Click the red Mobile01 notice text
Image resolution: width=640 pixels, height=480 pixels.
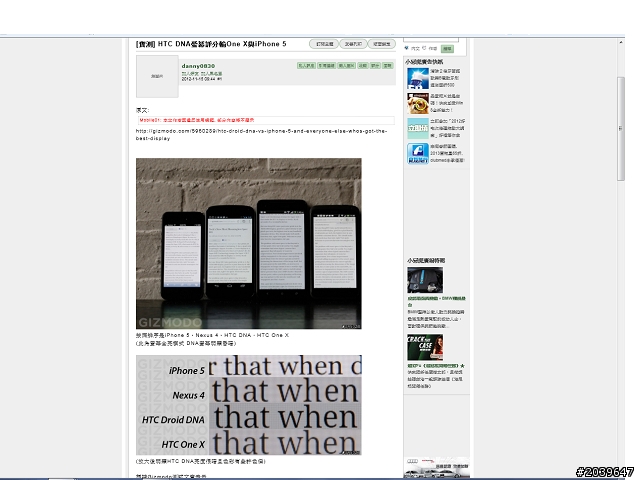(197, 120)
